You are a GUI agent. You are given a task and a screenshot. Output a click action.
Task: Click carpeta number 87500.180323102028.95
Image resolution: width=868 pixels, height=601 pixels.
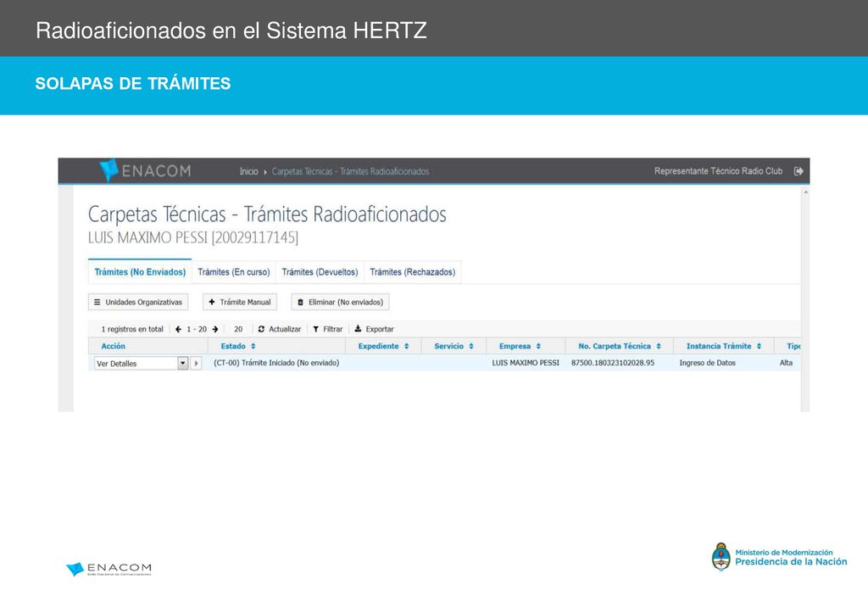(613, 363)
